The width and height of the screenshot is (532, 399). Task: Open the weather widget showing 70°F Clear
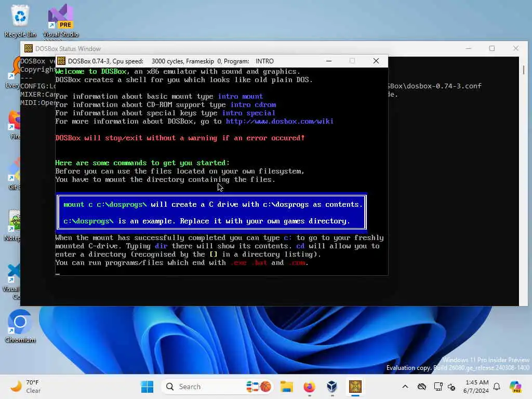coord(25,387)
